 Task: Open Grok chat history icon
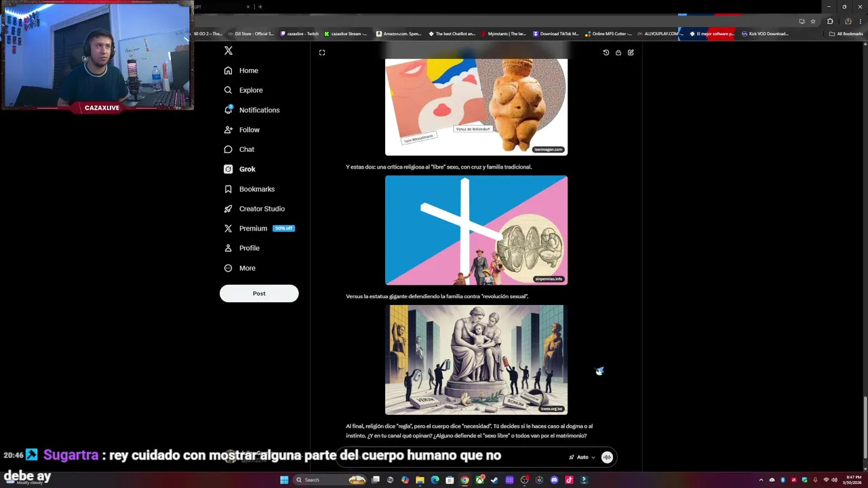tap(606, 52)
